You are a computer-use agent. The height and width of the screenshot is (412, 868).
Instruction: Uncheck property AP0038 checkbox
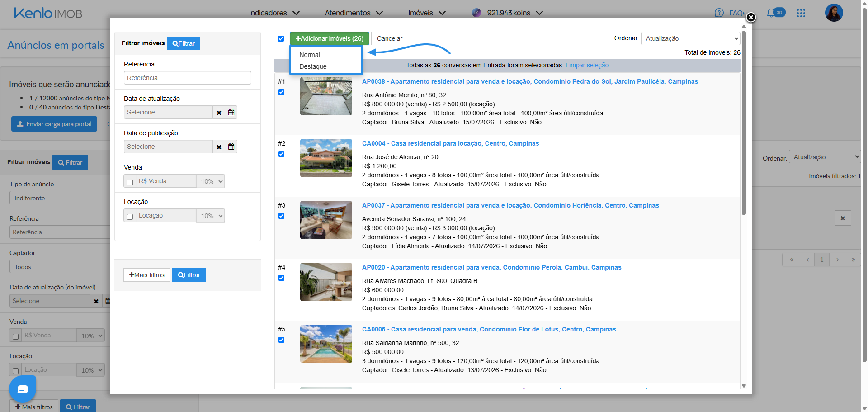[x=281, y=92]
